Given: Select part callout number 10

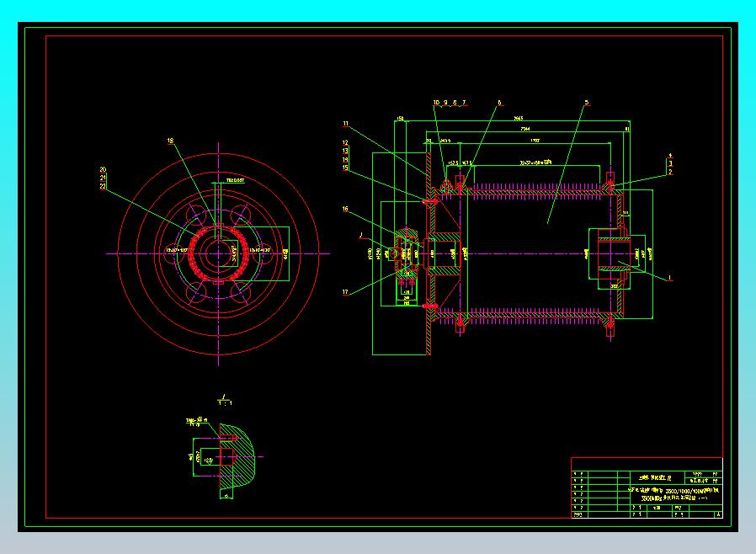Looking at the screenshot, I should point(436,102).
